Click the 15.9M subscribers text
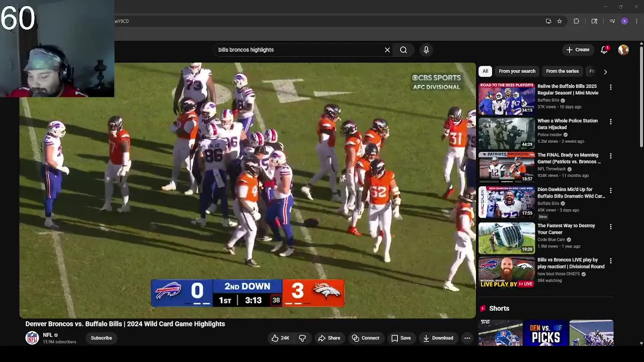The height and width of the screenshot is (362, 644). (59, 342)
